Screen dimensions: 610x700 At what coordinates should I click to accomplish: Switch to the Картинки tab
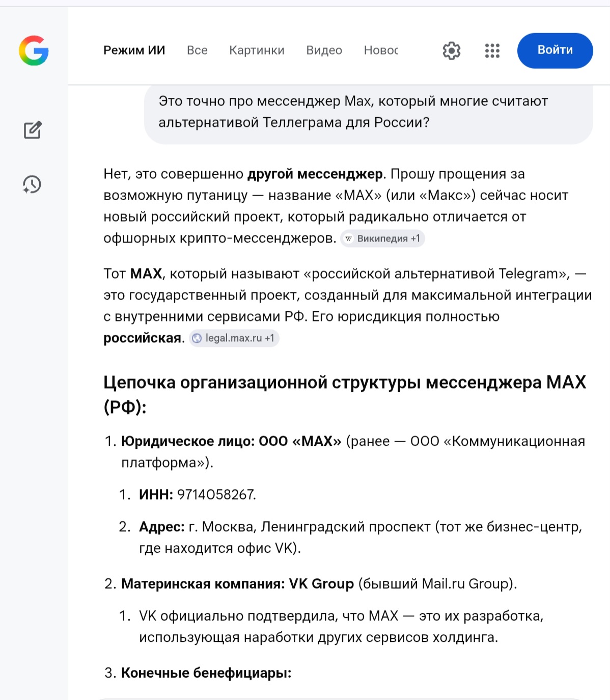pos(257,50)
